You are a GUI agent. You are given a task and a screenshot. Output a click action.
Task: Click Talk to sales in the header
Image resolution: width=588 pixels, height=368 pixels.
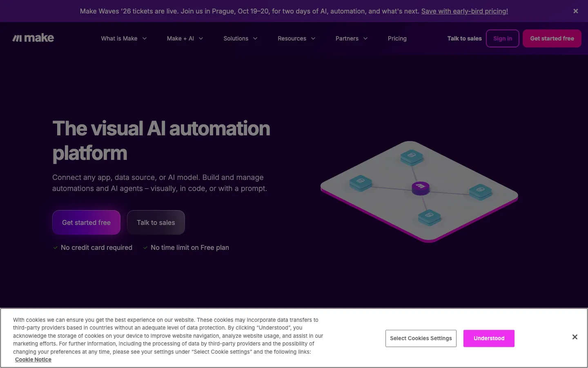[464, 38]
